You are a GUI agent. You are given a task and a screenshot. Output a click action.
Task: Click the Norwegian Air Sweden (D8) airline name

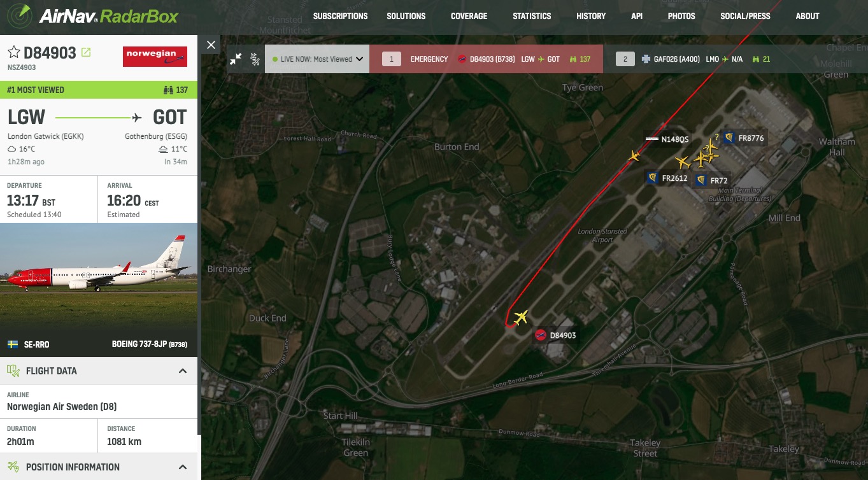click(62, 407)
